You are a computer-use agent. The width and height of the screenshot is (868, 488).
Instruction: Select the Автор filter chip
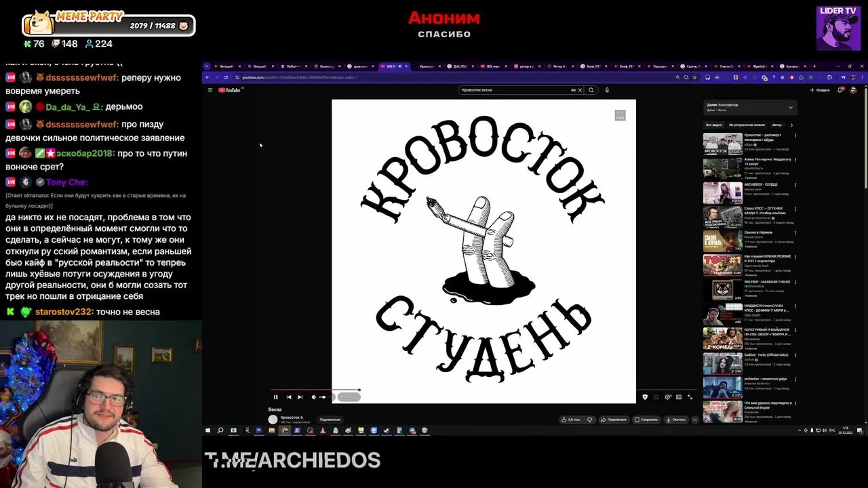pos(777,125)
